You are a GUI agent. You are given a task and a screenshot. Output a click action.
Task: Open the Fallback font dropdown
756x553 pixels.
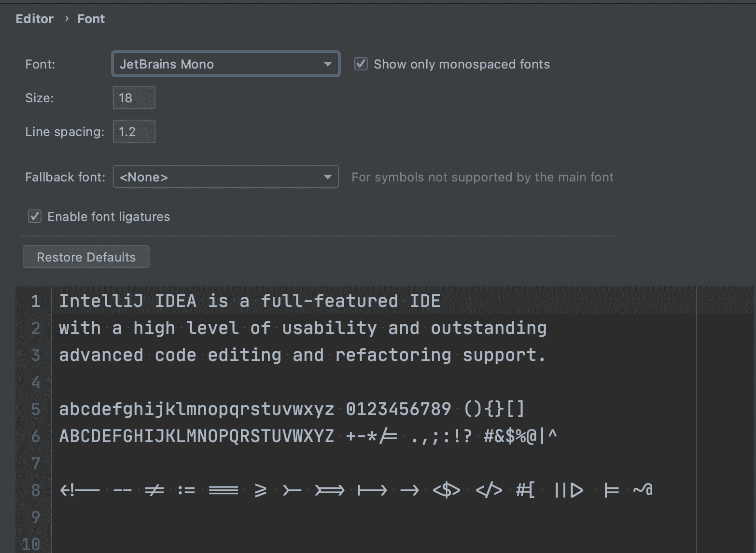coord(225,177)
